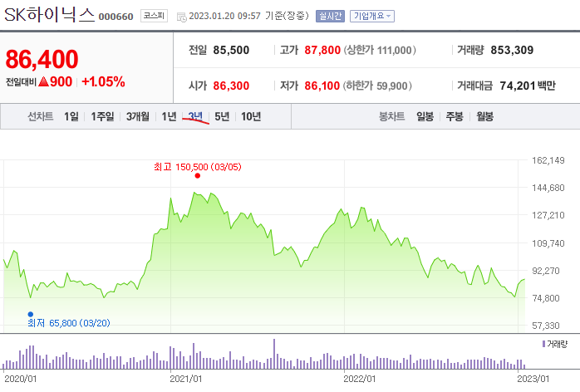
Task: Switch to 일봉 daily candle chart
Action: tap(425, 116)
